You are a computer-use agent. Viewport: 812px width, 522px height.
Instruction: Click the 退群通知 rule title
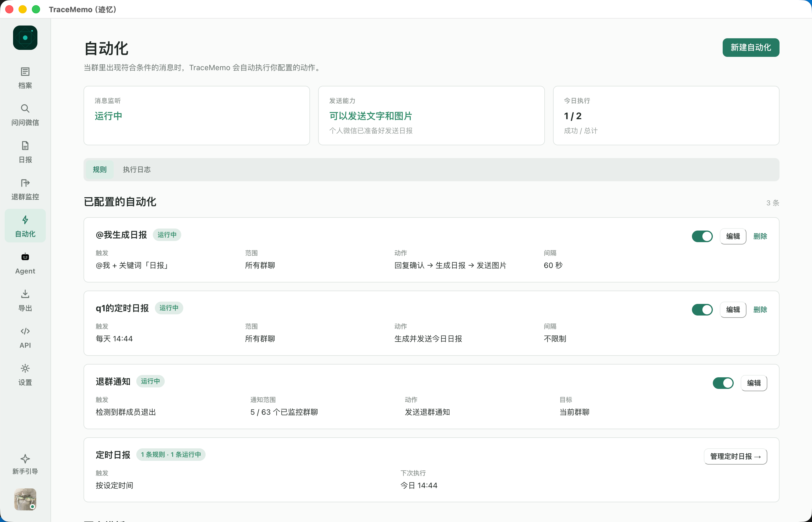tap(113, 382)
